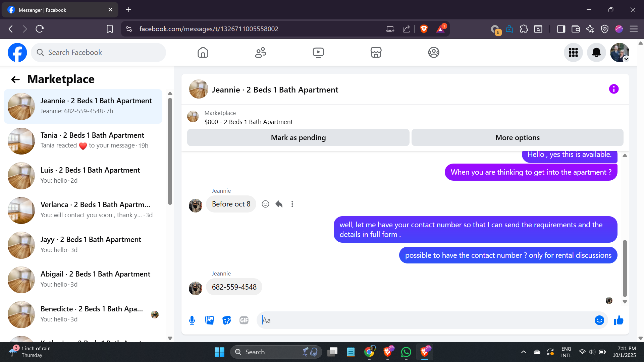644x362 pixels.
Task: Reload the Messenger page
Action: tap(40, 29)
